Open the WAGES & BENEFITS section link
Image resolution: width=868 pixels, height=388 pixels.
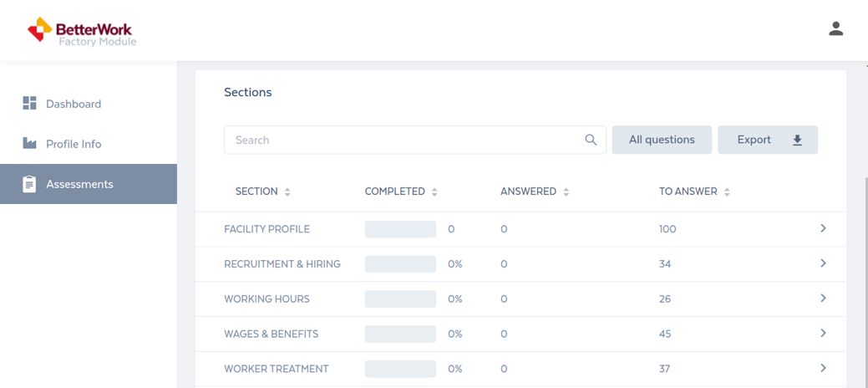pos(272,334)
